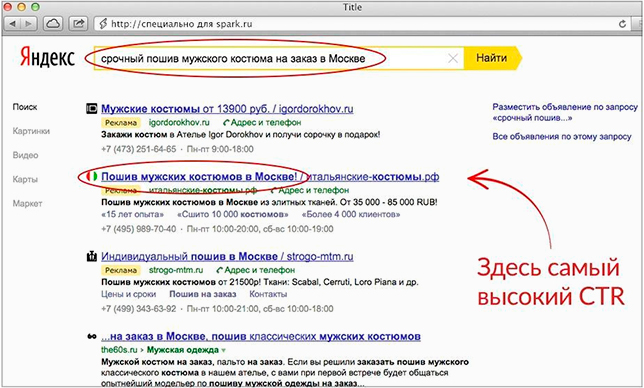This screenshot has width=644, height=388.
Task: Click the Italian flag favicon of second ad
Action: [92, 177]
